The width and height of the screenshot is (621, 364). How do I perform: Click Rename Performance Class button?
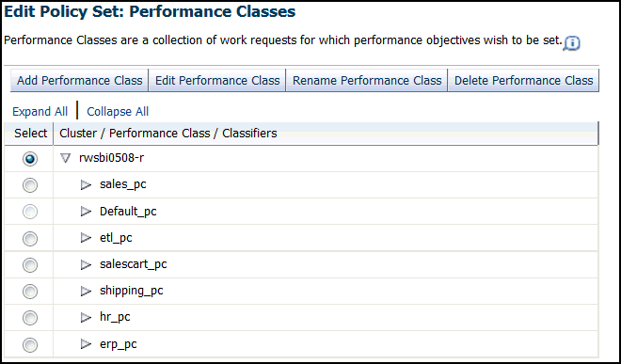(x=367, y=80)
